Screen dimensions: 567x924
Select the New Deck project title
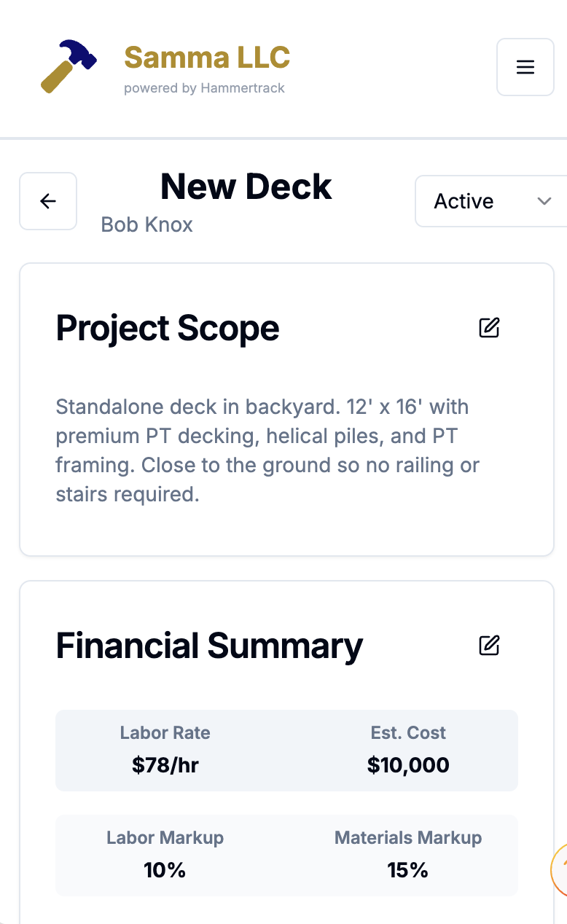tap(246, 187)
